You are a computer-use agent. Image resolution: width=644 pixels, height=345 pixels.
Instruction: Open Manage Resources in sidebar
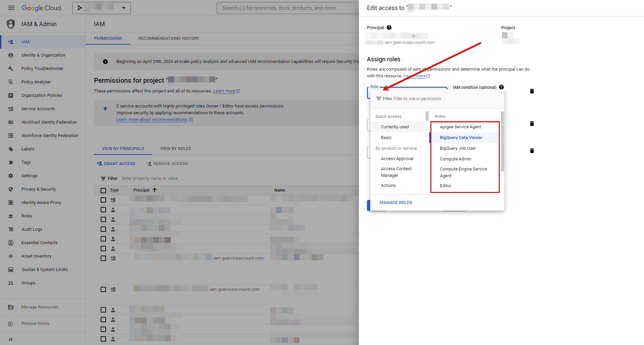[43, 307]
